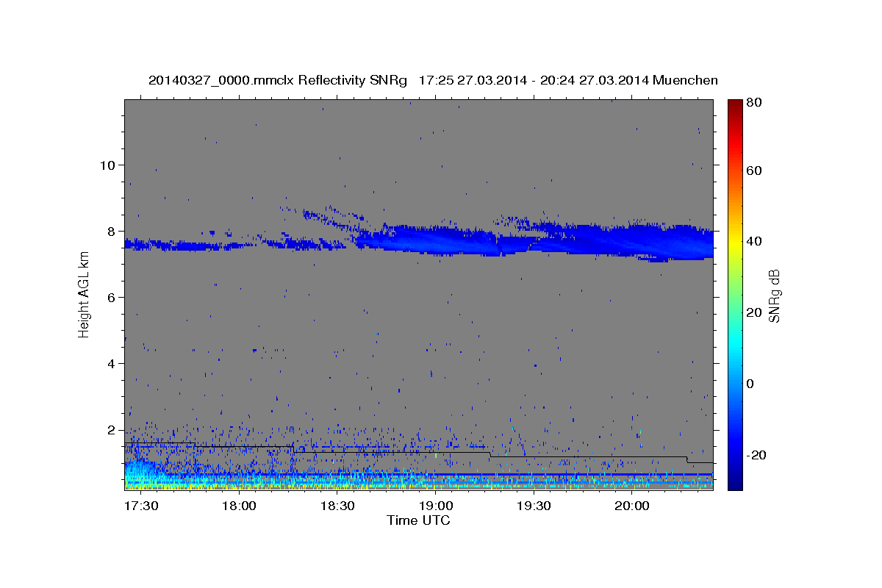Click the colorbar value -20
The image size is (882, 588).
click(x=756, y=456)
